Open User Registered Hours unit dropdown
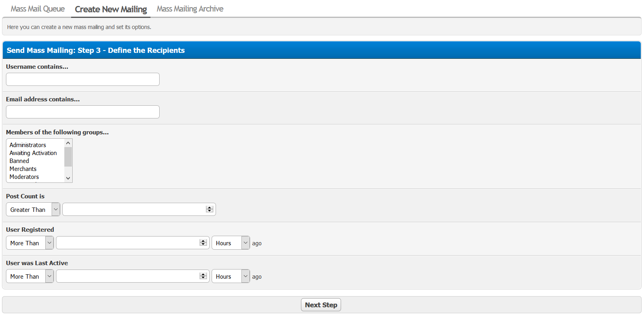Screen dimensions: 644x320 point(231,243)
